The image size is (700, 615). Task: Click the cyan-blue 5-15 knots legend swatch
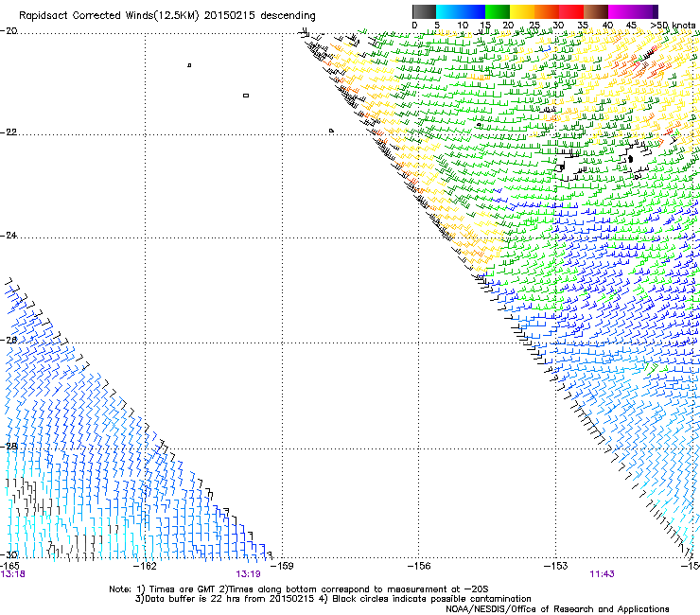click(x=461, y=11)
